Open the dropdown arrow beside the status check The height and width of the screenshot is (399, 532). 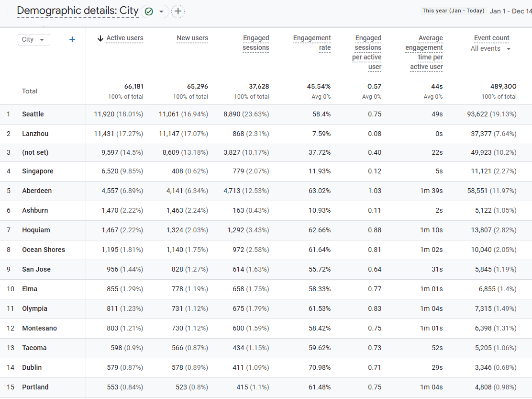click(x=161, y=11)
